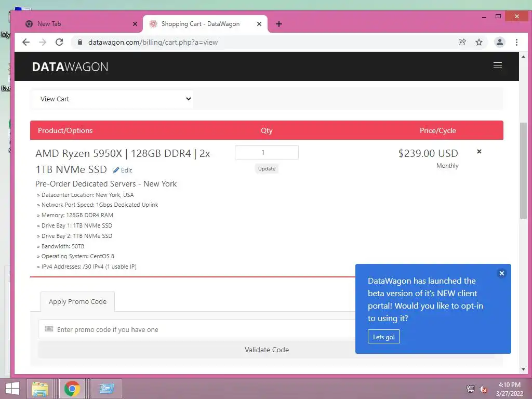Click the quantity input field
Image resolution: width=532 pixels, height=399 pixels.
[267, 153]
